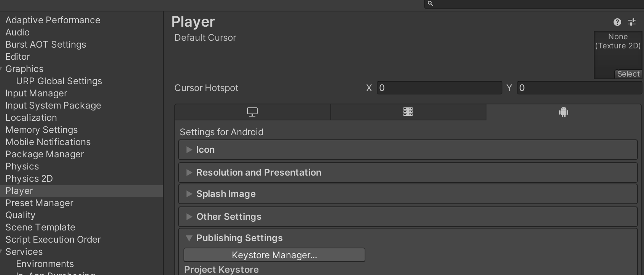Image resolution: width=644 pixels, height=275 pixels.
Task: Open Physics 2D settings
Action: coord(29,179)
